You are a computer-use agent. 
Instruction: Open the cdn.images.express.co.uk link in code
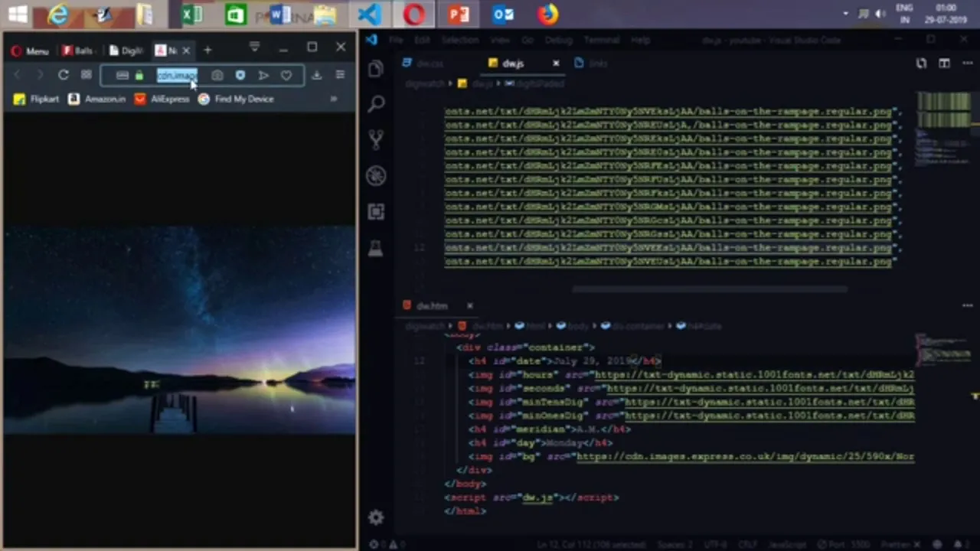(745, 457)
